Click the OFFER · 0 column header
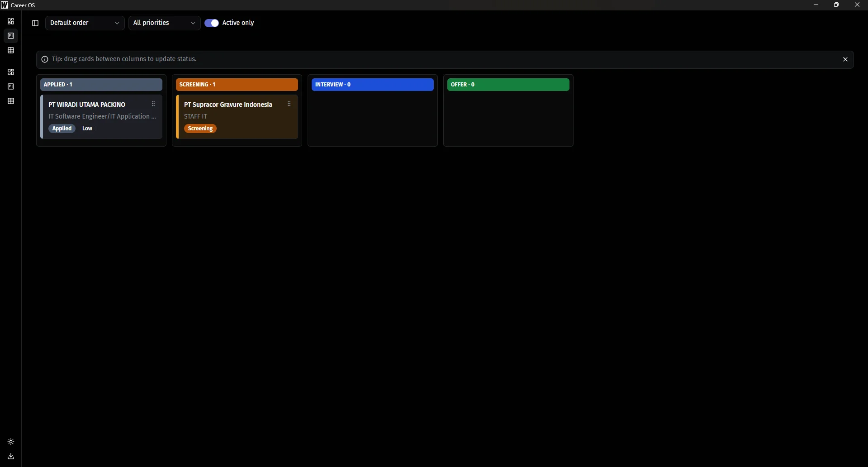 pos(508,85)
